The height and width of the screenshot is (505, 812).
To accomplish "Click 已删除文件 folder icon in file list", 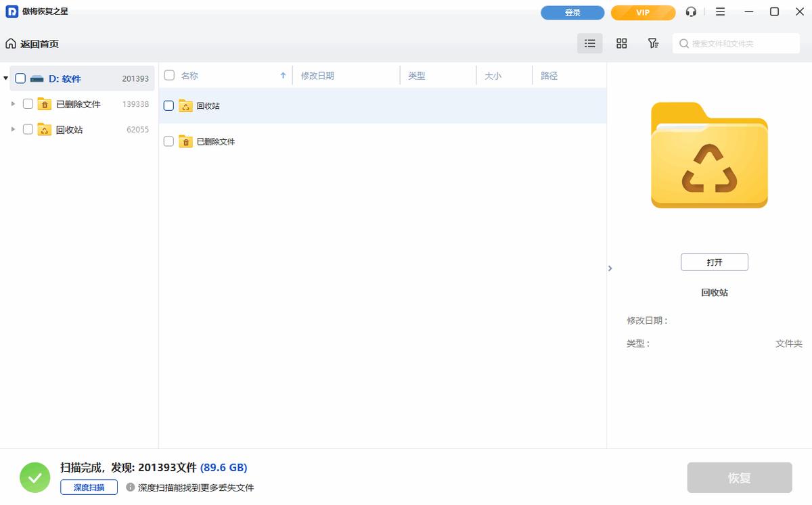I will [185, 141].
